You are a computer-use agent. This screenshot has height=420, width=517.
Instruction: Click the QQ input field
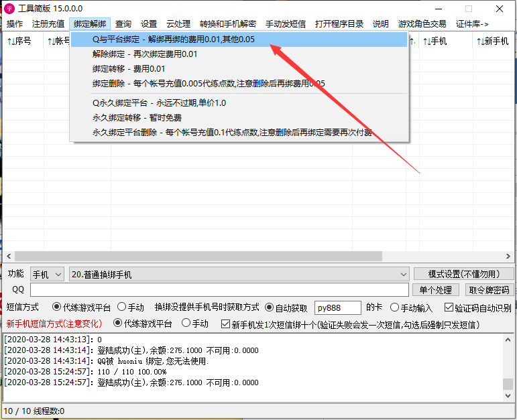[219, 290]
